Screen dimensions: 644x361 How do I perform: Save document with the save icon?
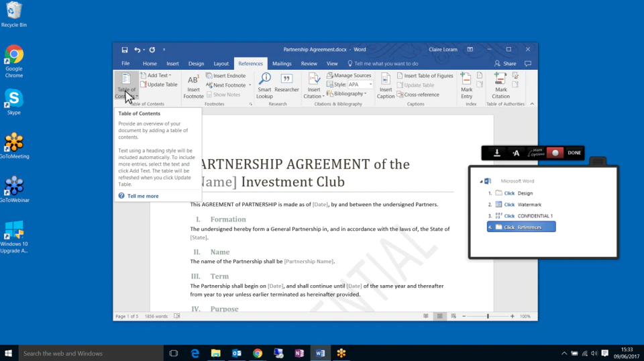pyautogui.click(x=125, y=50)
